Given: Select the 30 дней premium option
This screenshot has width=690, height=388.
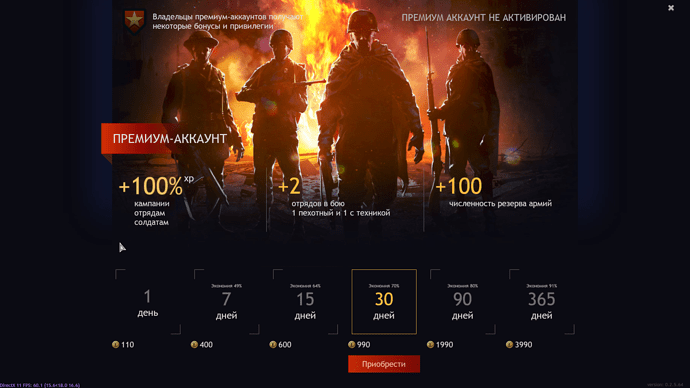Looking at the screenshot, I should click(384, 302).
